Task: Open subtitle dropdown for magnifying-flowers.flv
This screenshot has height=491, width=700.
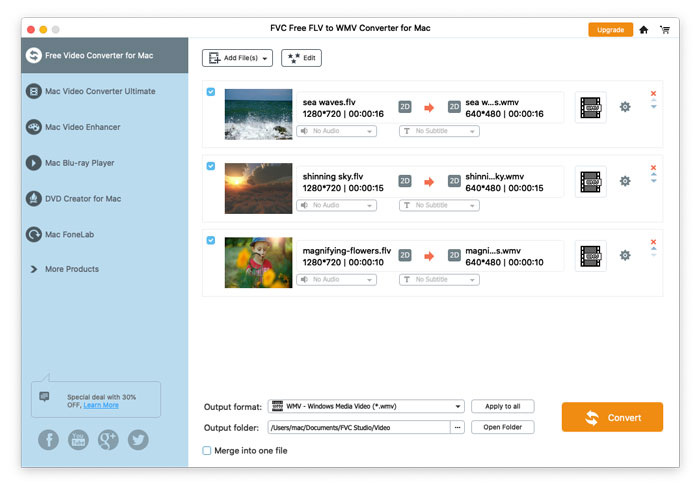Action: coord(439,279)
